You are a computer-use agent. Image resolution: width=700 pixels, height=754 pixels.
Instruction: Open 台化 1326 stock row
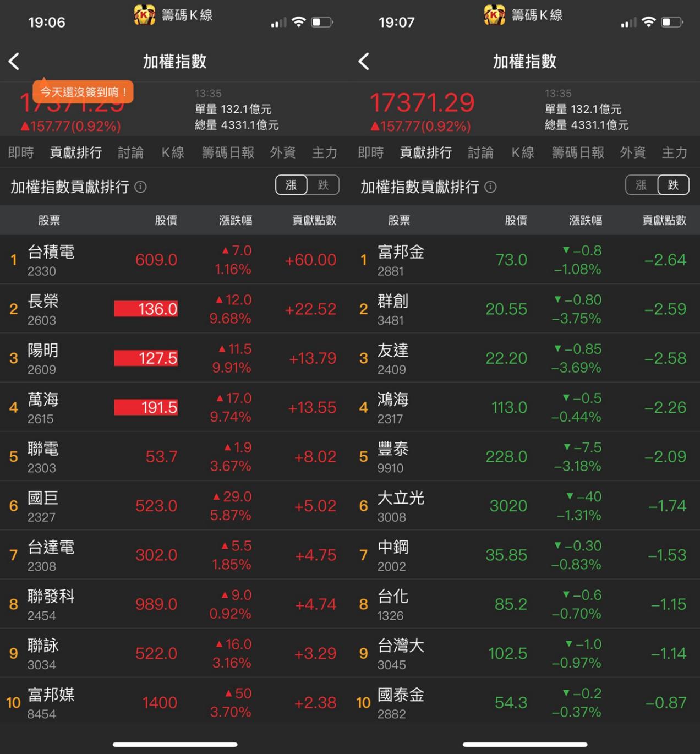click(x=525, y=604)
